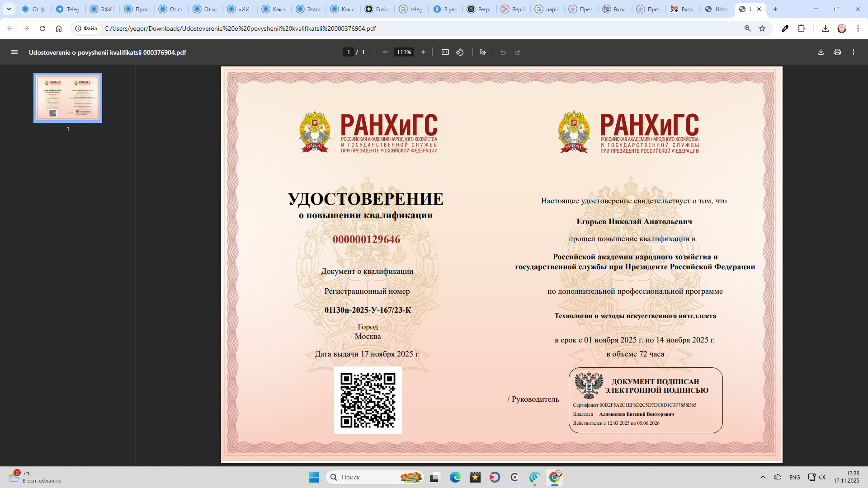Switch to the Этапы tab
This screenshot has height=488, width=868.
point(308,9)
